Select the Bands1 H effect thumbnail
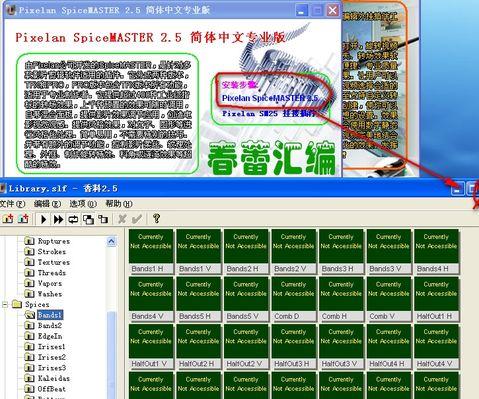 (151, 251)
